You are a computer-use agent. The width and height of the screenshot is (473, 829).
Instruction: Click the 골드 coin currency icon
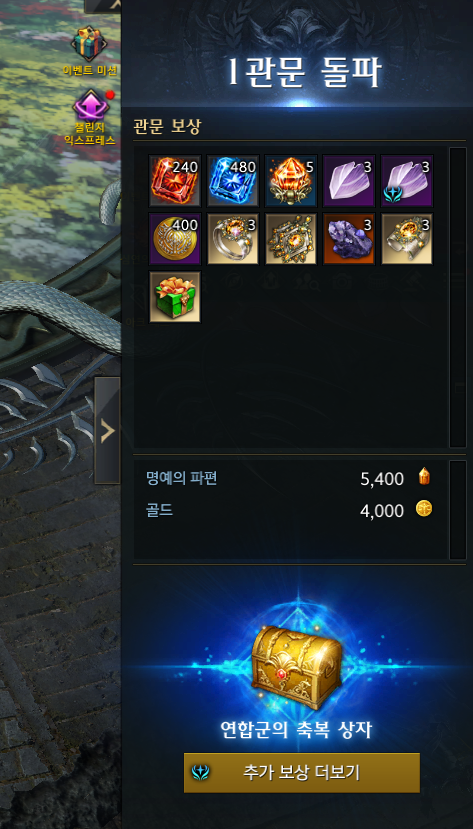424,509
